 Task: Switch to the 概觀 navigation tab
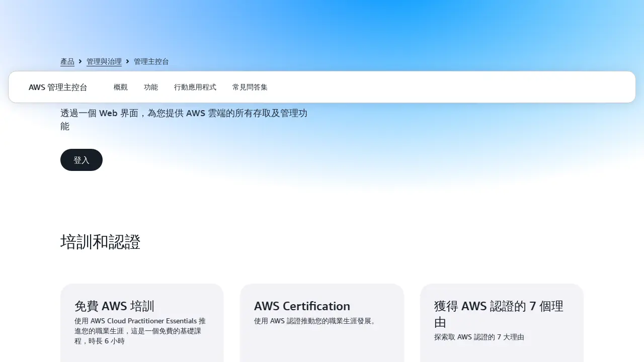pyautogui.click(x=120, y=87)
